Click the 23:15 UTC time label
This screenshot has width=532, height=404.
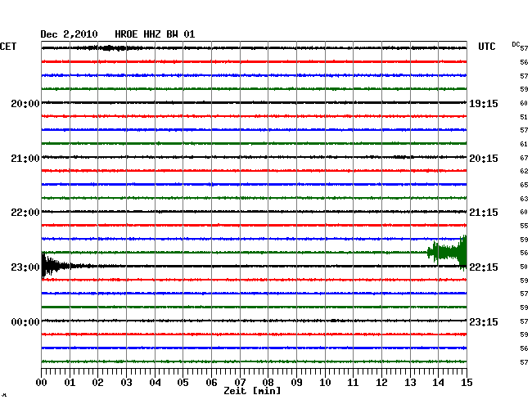(484, 322)
